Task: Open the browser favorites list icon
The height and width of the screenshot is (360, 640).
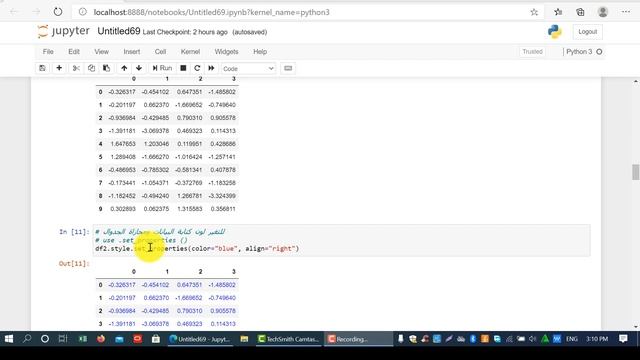Action: point(558,12)
